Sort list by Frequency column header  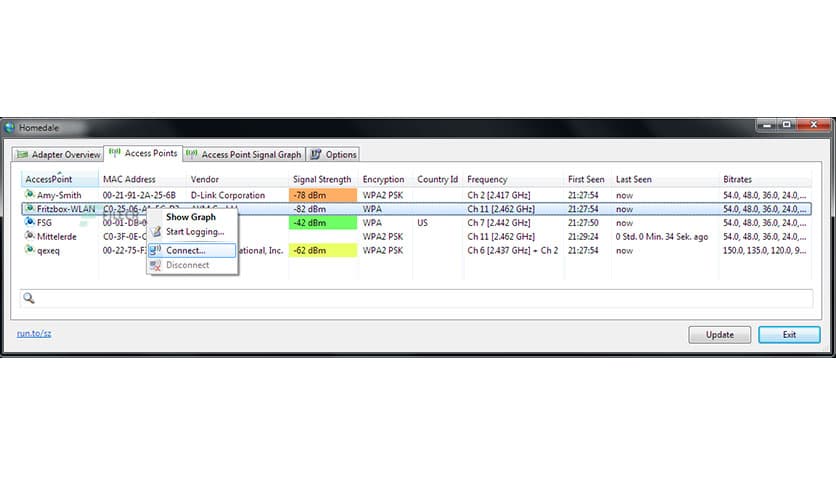[x=487, y=180]
